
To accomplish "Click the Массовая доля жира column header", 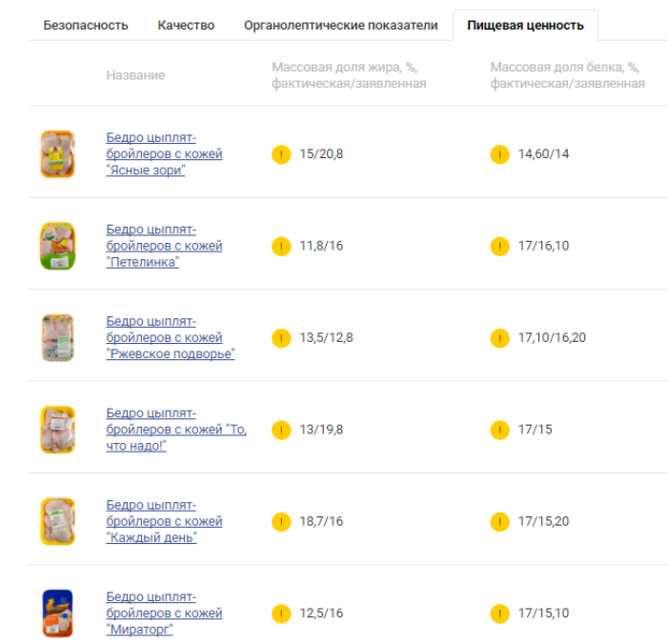I will (x=349, y=75).
